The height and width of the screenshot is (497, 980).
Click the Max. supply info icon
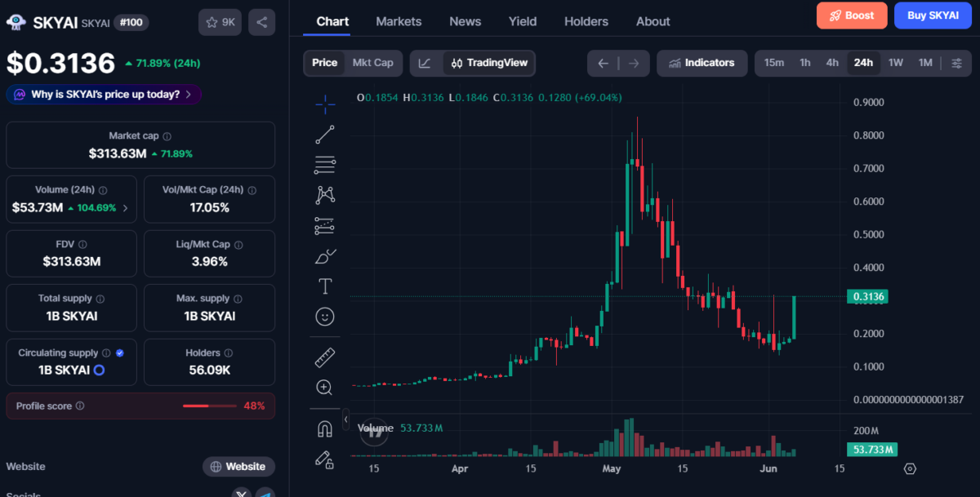point(238,299)
